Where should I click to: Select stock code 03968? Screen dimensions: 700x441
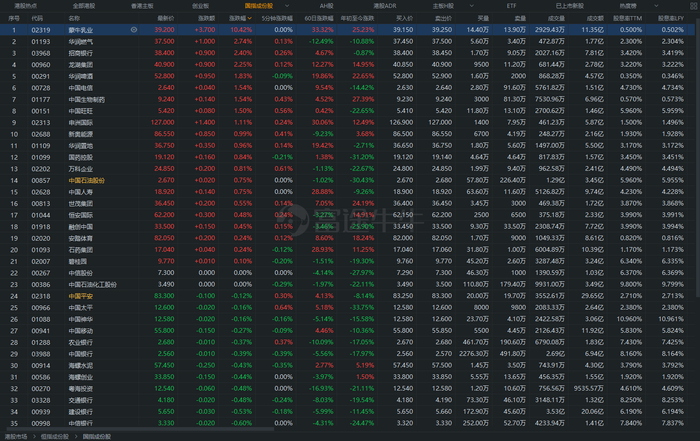pos(41,53)
